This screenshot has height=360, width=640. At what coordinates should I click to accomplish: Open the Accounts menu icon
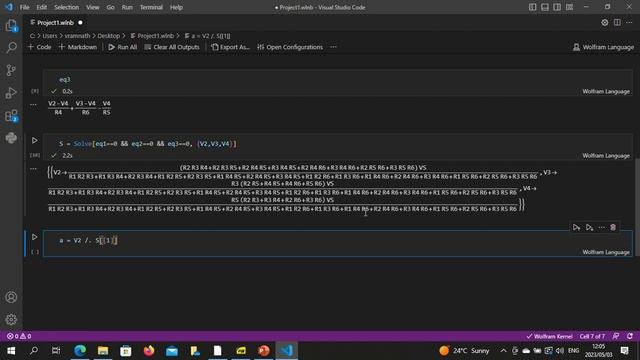[11, 297]
